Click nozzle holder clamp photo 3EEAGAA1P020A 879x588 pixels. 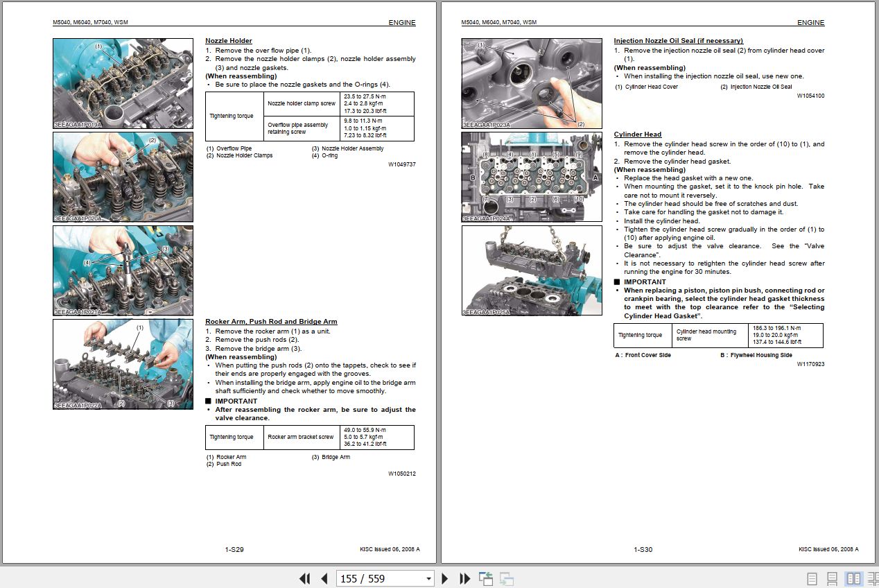pyautogui.click(x=123, y=178)
